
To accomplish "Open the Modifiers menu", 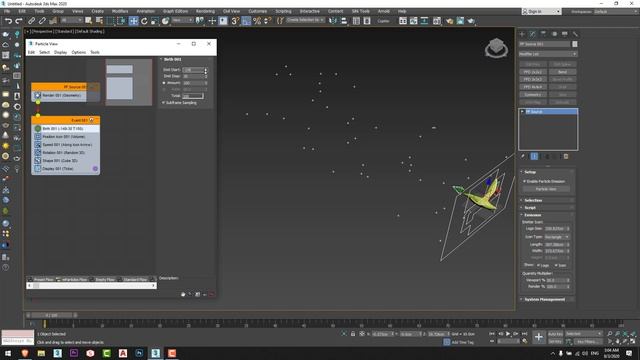I will pyautogui.click(x=120, y=11).
